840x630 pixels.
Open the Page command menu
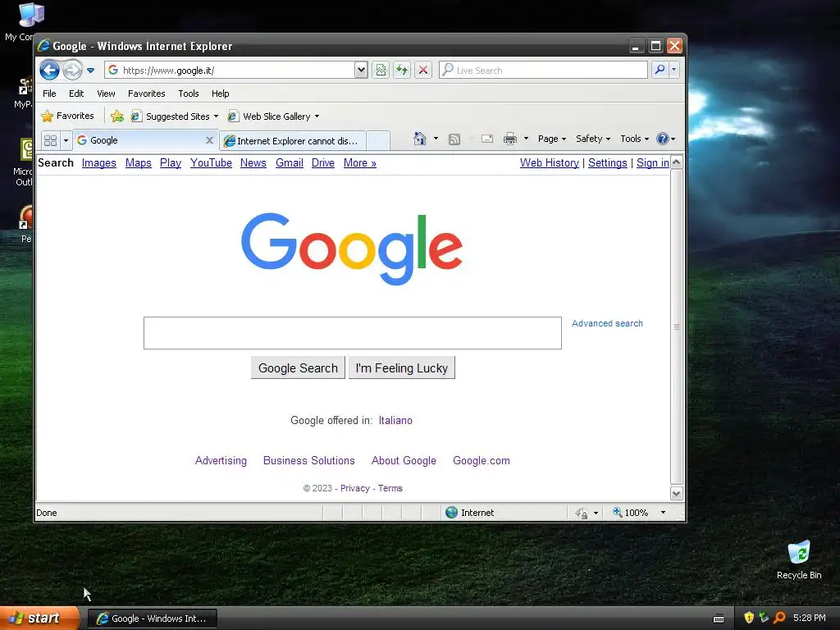(x=552, y=139)
